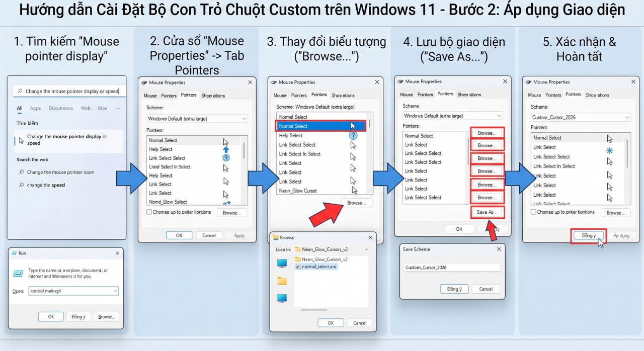
Task: Click the blue asterisk pointer icon in step 5 list
Action: pyautogui.click(x=610, y=150)
